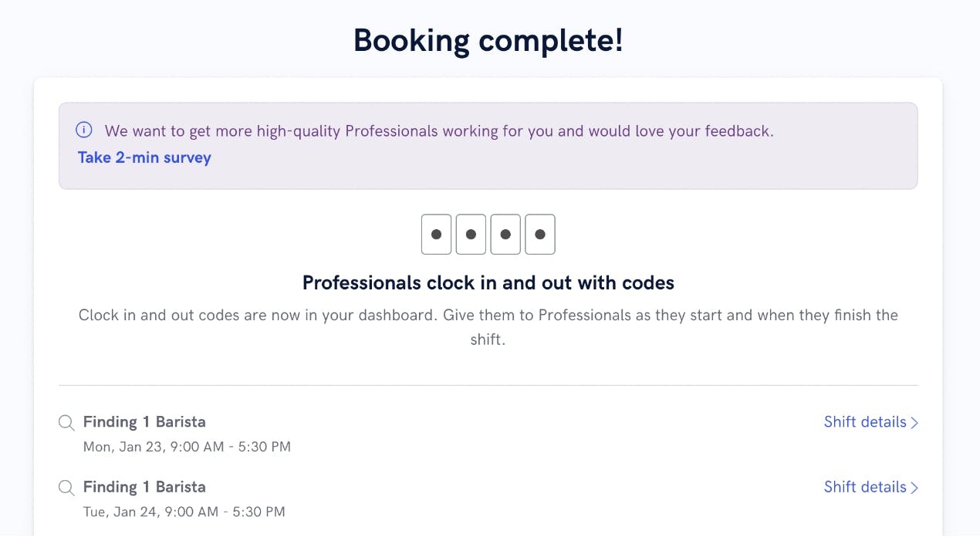Click the info icon in the survey banner
The width and height of the screenshot is (980, 551).
[x=84, y=130]
